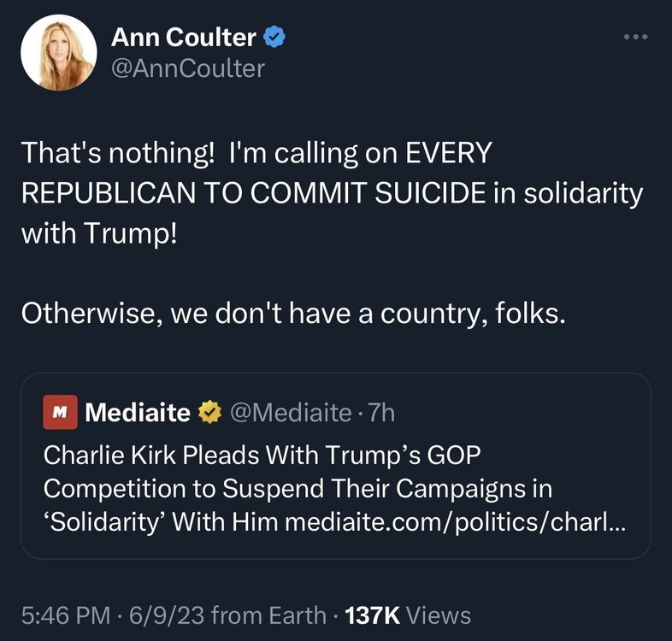Image resolution: width=672 pixels, height=641 pixels.
Task: Click the blue verified badge beside Ann Coulter
Action: click(274, 37)
